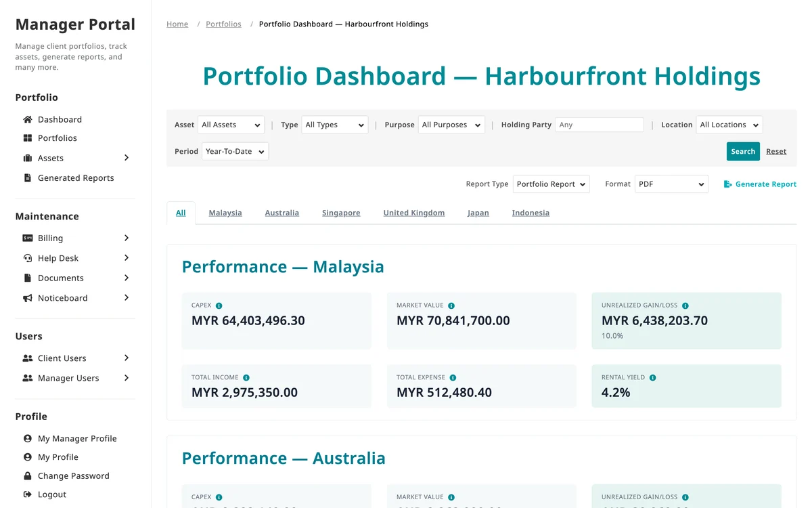Image resolution: width=812 pixels, height=508 pixels.
Task: Switch to the Indonesia tab
Action: (x=531, y=213)
